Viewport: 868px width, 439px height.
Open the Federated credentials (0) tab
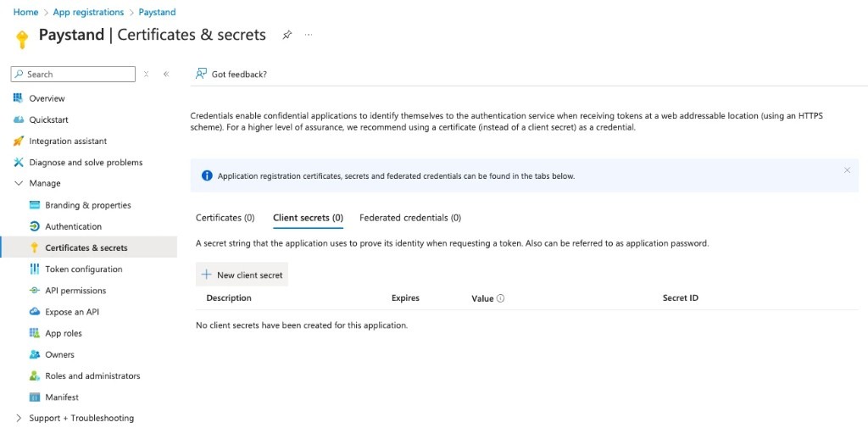(x=410, y=218)
